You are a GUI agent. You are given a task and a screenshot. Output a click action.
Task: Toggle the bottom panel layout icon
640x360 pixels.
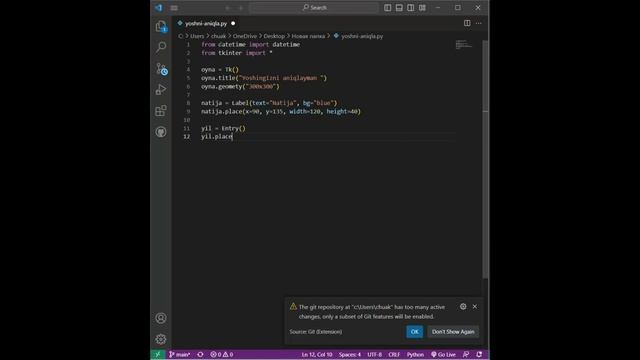tap(399, 8)
